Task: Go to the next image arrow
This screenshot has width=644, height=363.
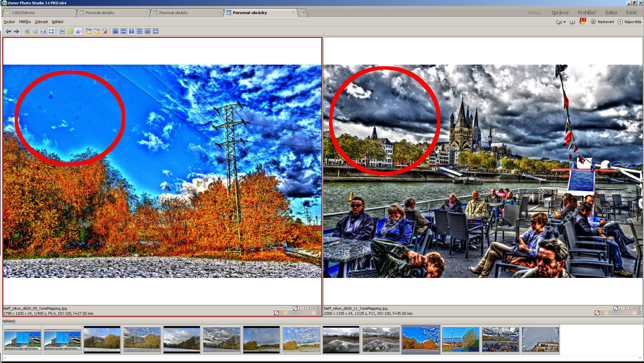Action: (16, 31)
